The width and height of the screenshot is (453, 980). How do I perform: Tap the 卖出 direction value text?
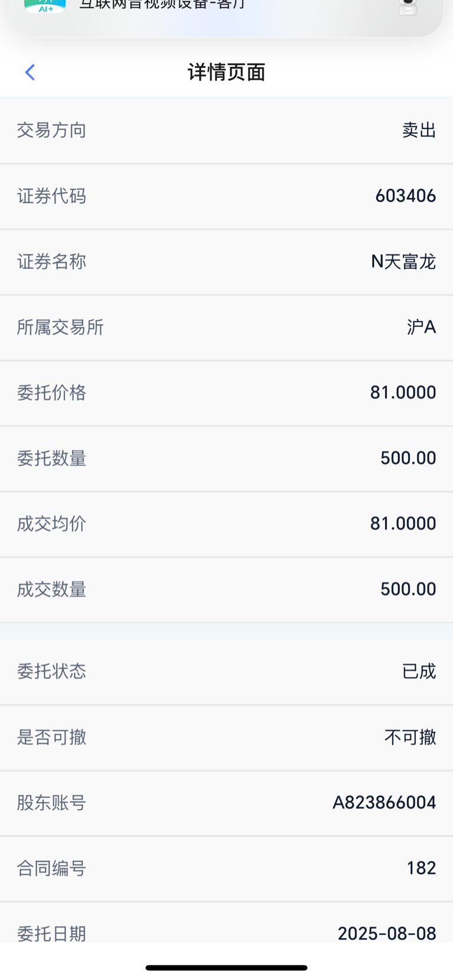coord(419,130)
